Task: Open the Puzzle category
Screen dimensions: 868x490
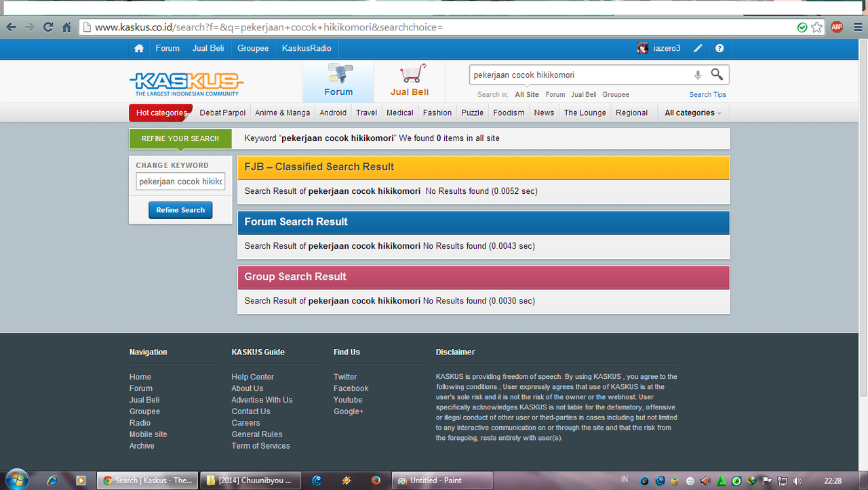Action: point(473,113)
